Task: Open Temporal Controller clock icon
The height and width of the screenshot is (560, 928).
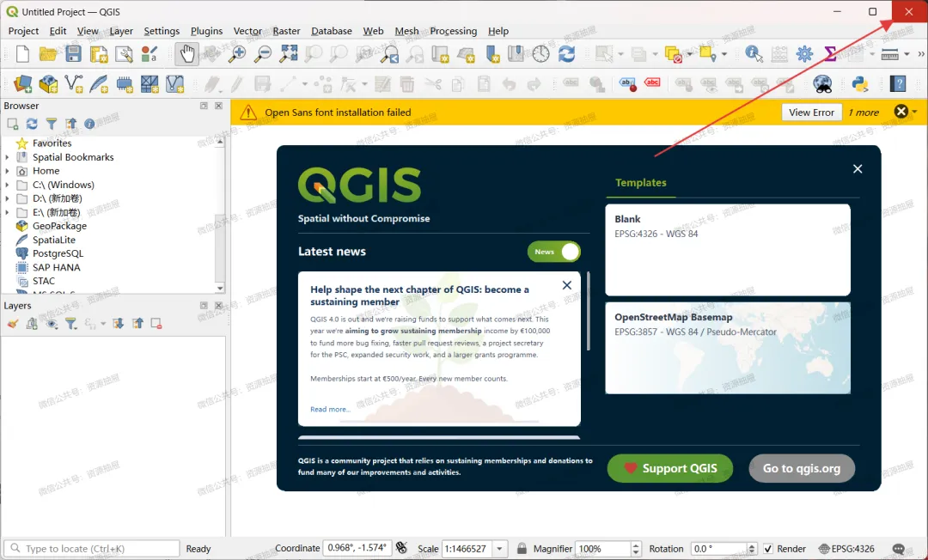Action: 541,54
